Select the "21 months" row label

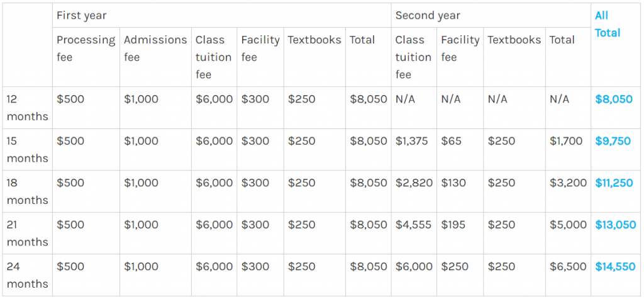coord(27,233)
